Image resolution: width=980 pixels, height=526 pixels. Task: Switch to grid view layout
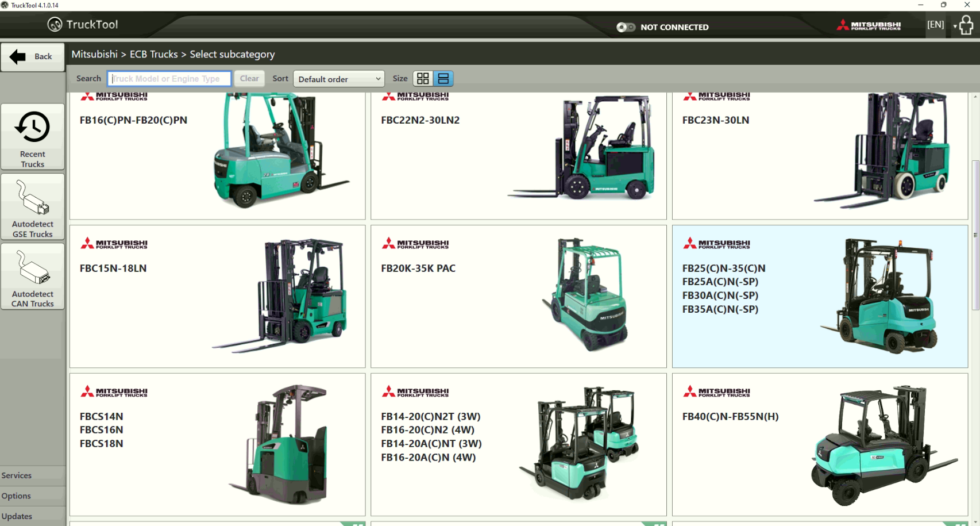pyautogui.click(x=422, y=78)
